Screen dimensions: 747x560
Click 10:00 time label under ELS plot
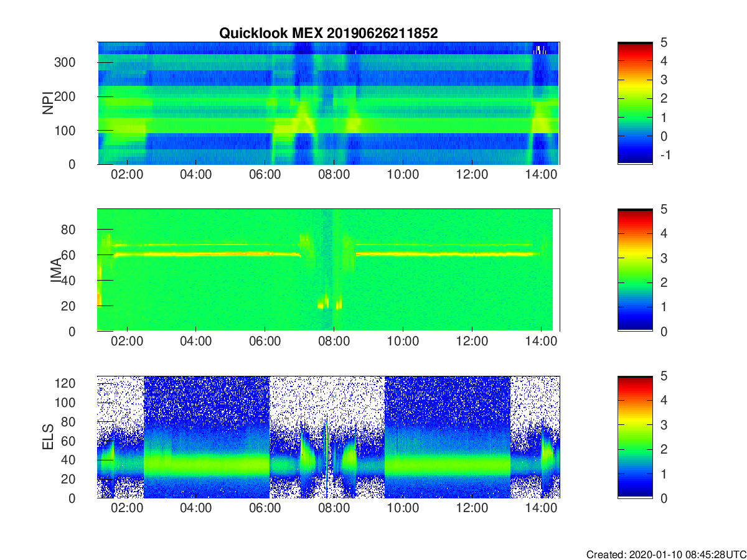point(403,510)
